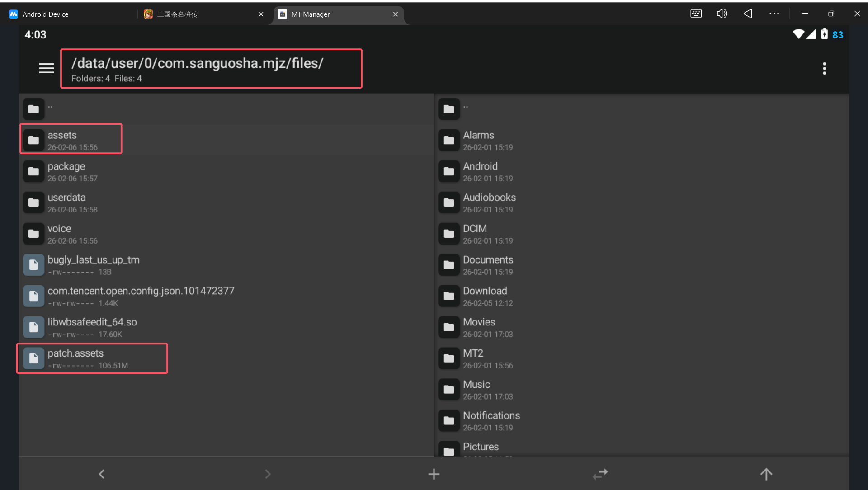Toggle the emulator volume speaker icon
This screenshot has width=868, height=490.
click(722, 14)
